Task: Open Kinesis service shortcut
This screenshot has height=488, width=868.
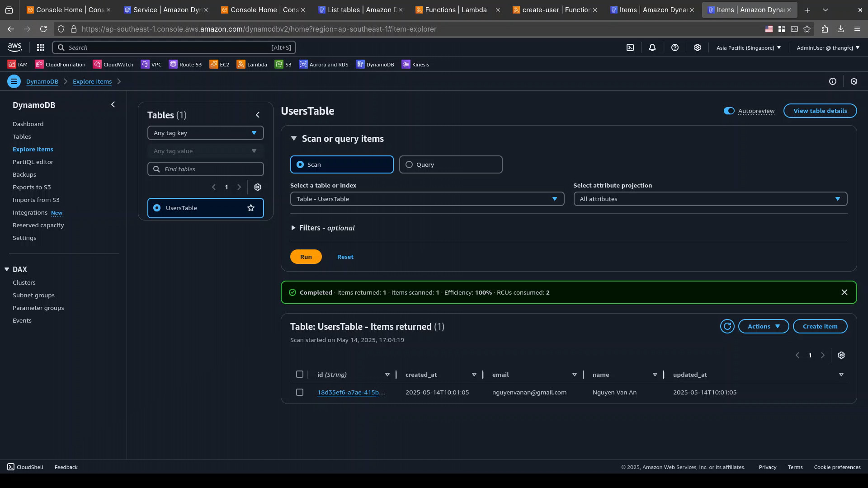Action: point(416,64)
